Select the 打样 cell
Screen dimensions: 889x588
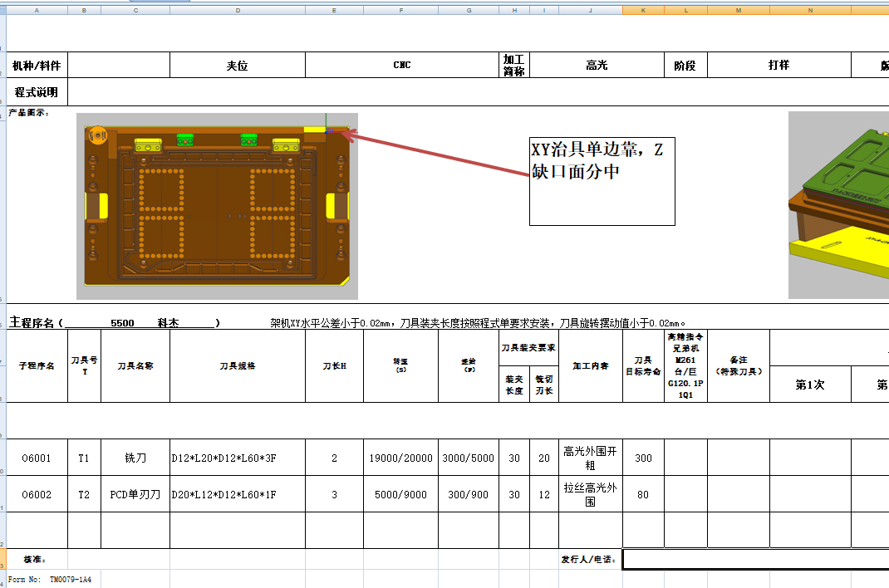tap(779, 64)
